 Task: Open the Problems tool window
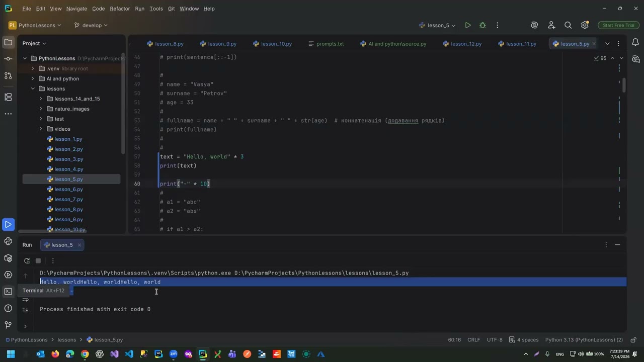[x=8, y=308]
